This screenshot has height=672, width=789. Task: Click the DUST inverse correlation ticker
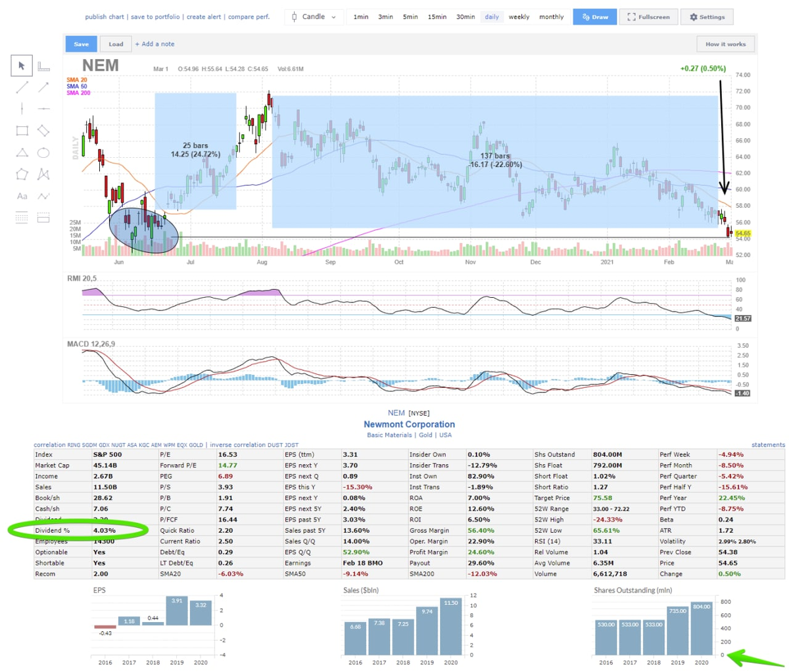(274, 445)
